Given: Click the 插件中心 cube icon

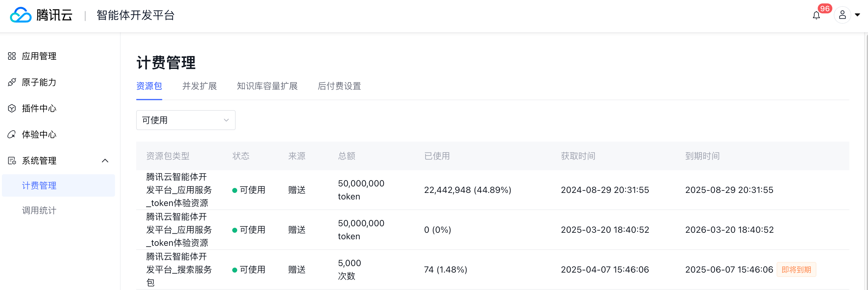Looking at the screenshot, I should pyautogui.click(x=12, y=108).
